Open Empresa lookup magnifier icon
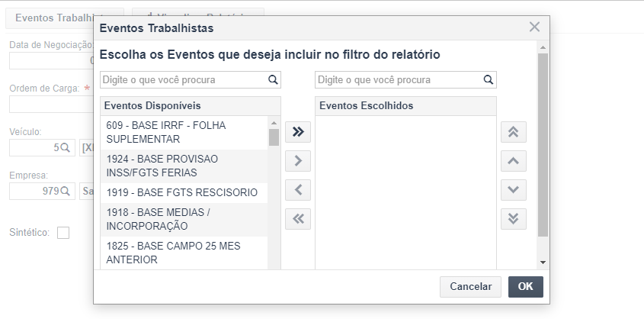This screenshot has width=644, height=319. [65, 191]
